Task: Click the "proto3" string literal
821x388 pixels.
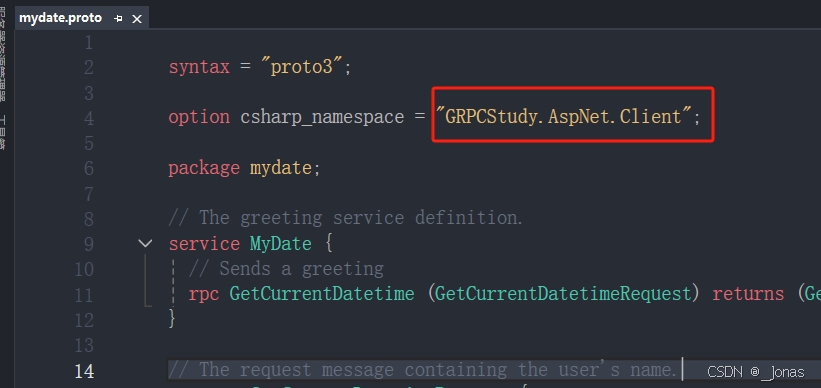Action: point(302,67)
